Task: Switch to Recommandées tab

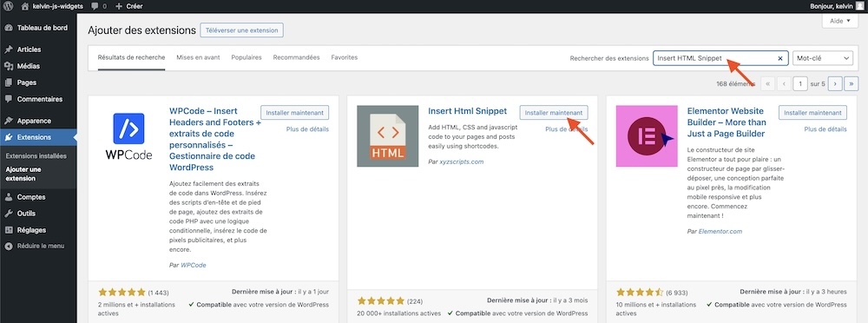Action: coord(296,57)
